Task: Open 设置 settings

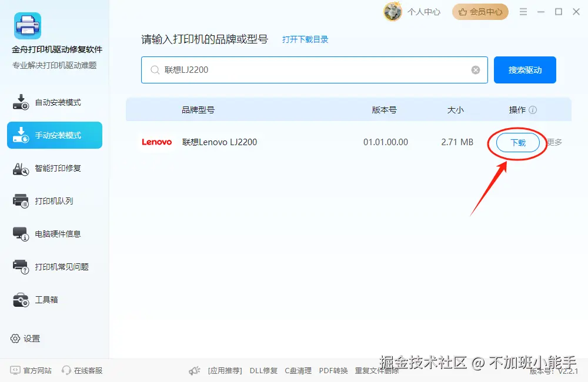Action: coord(25,339)
